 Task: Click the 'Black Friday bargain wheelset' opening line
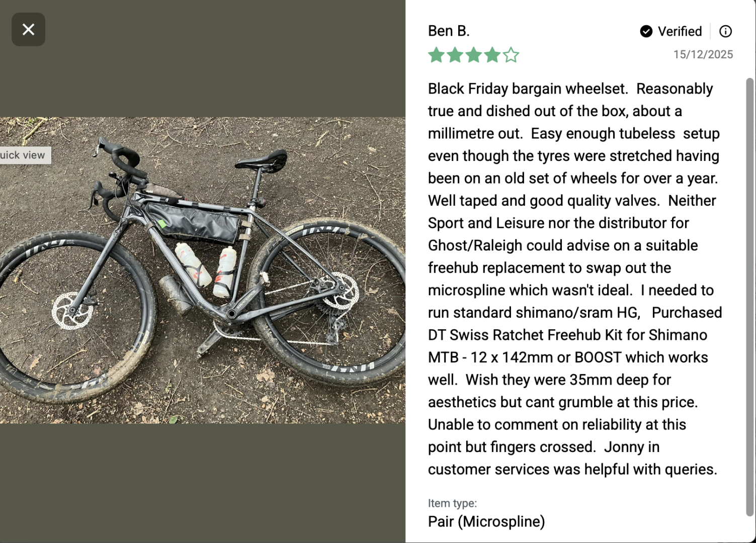(528, 89)
